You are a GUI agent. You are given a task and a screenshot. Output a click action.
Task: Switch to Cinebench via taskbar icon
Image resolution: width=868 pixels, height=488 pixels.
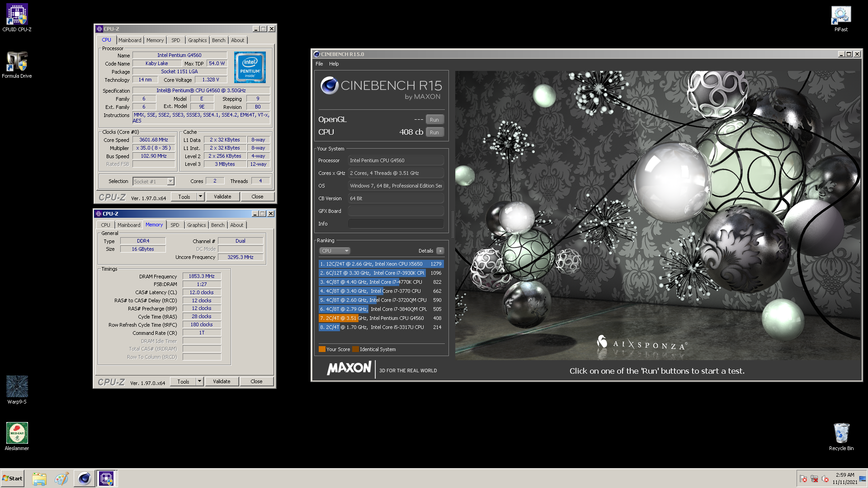click(84, 479)
